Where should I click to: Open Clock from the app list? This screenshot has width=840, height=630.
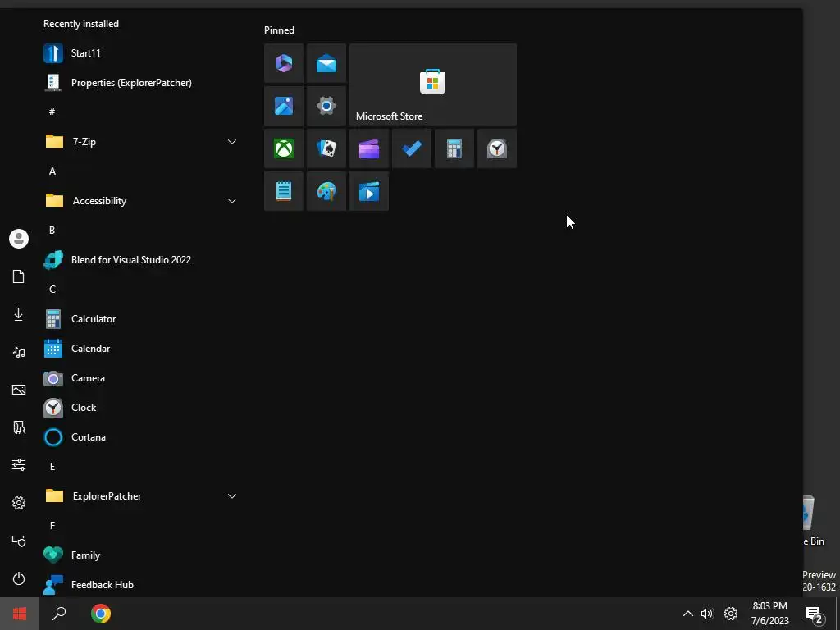click(142, 408)
